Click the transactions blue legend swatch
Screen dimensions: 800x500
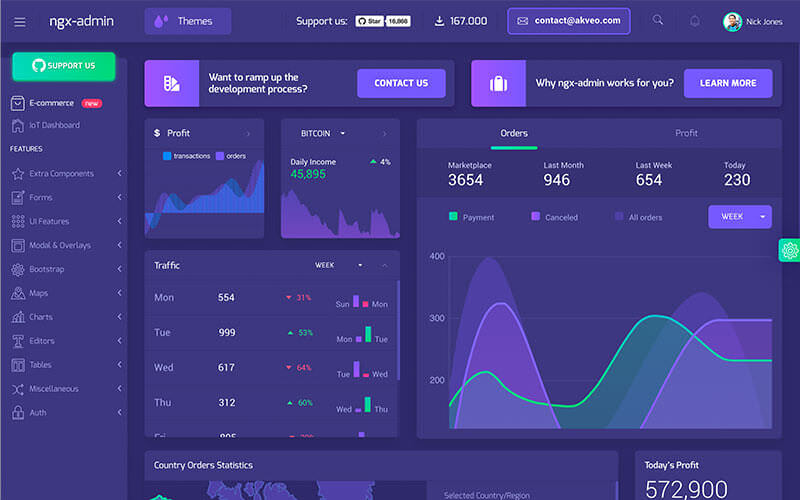167,156
